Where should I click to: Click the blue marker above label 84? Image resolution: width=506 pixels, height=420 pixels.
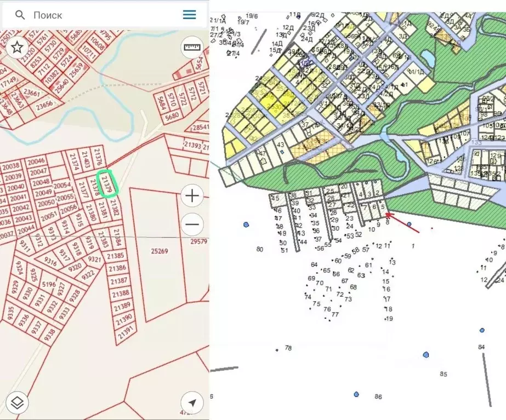(x=482, y=330)
